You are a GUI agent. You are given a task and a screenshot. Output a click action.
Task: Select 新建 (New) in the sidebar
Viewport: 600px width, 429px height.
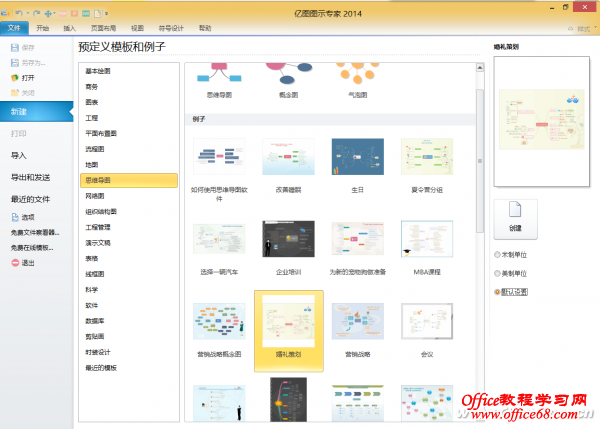coord(37,111)
